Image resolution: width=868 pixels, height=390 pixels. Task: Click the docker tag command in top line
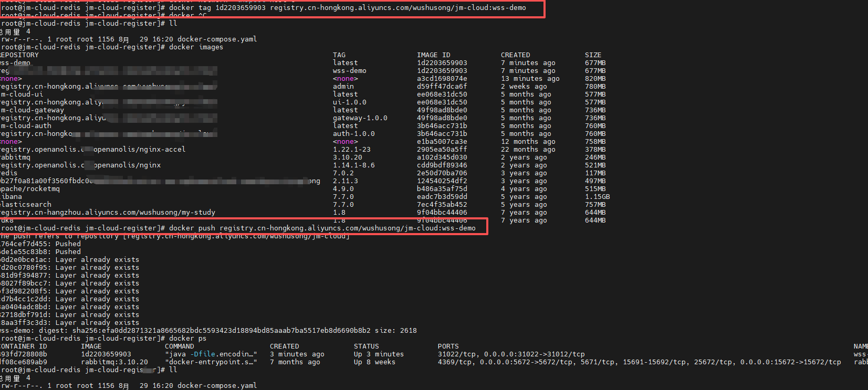click(x=347, y=8)
